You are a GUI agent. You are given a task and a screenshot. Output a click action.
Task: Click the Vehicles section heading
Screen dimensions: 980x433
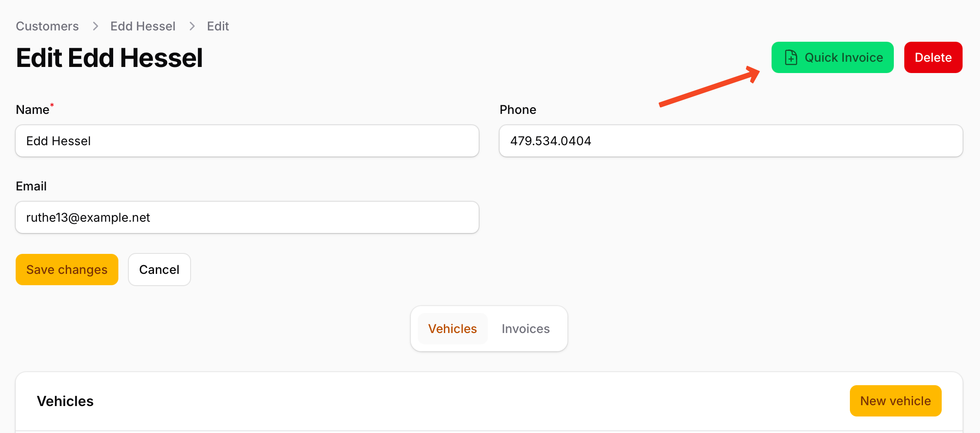[65, 401]
